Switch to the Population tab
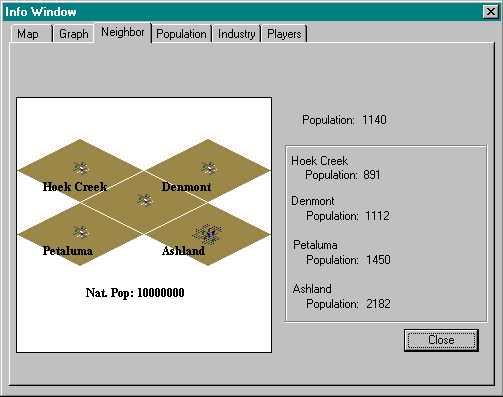 [181, 34]
